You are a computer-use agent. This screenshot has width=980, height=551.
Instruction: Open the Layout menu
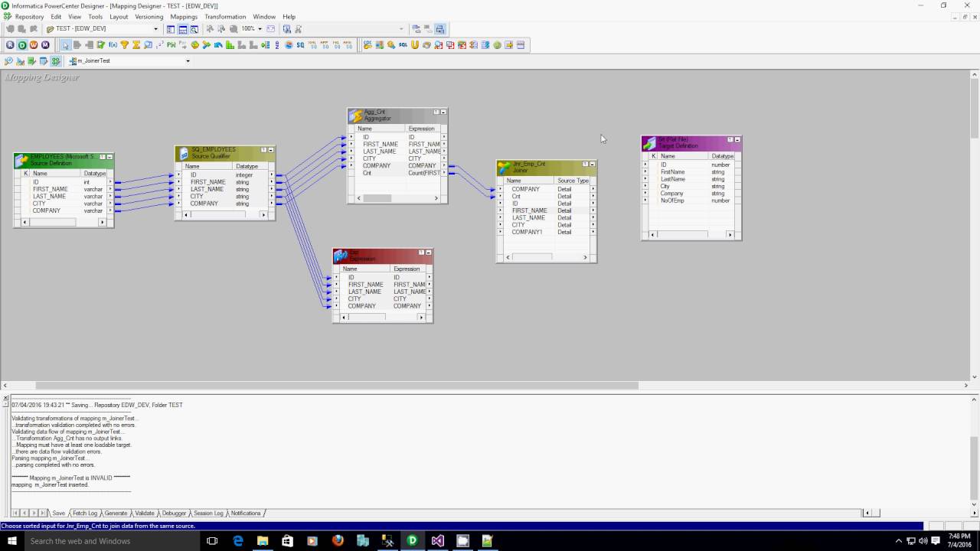click(x=119, y=16)
